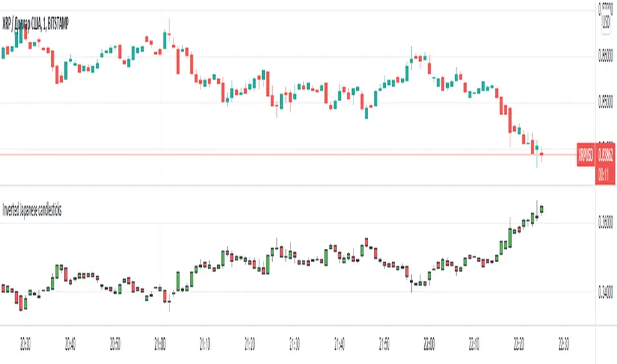Click the 0.24000 label on indicator scale

[x=605, y=292]
